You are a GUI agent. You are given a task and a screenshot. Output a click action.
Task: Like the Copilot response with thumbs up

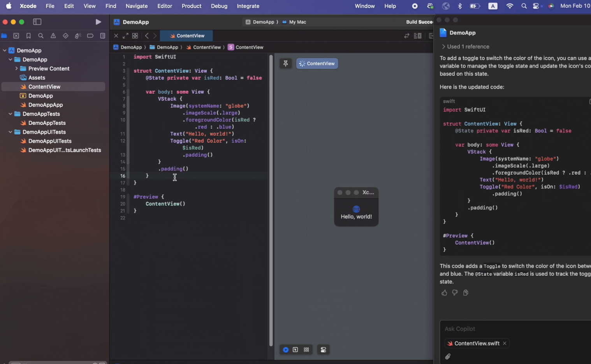(444, 293)
